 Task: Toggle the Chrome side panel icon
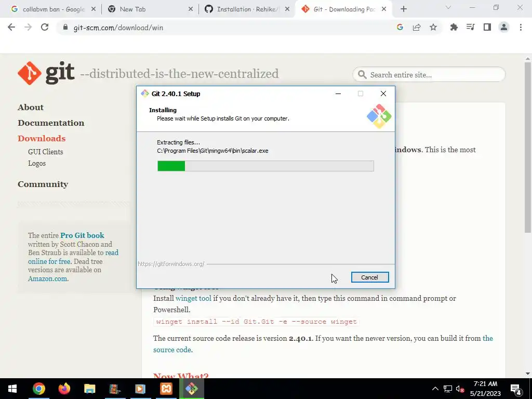487,27
